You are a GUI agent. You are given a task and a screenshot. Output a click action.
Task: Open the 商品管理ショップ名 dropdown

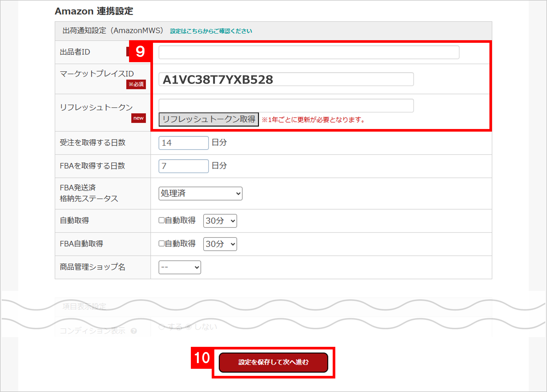coord(180,267)
